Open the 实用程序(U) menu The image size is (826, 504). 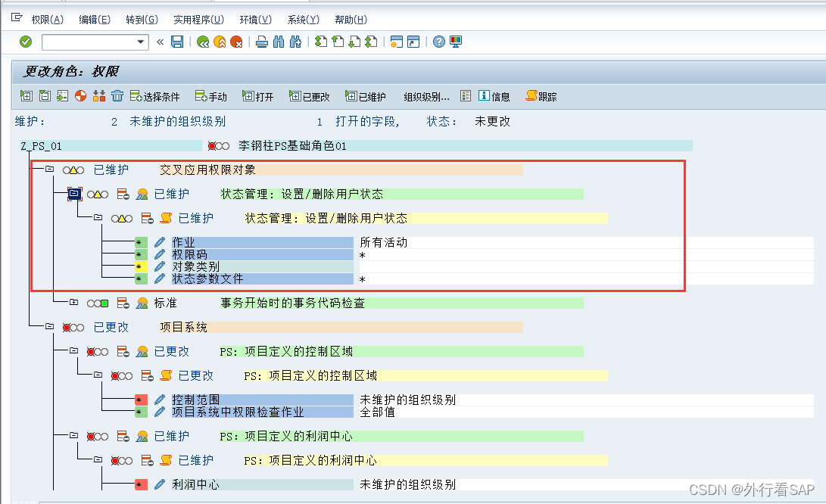tap(198, 20)
